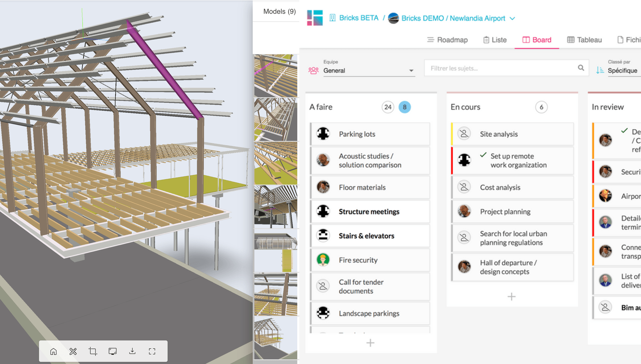Click the search magnifier in filter field

pos(581,68)
